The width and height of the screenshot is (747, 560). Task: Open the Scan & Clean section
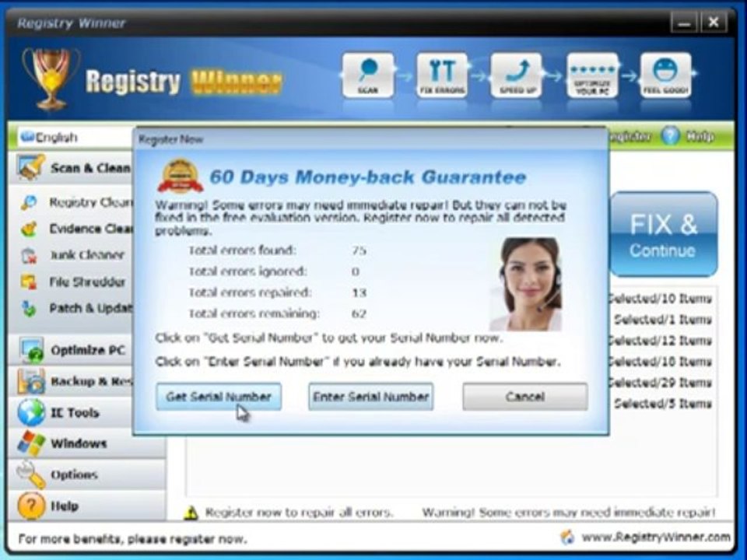tap(72, 168)
